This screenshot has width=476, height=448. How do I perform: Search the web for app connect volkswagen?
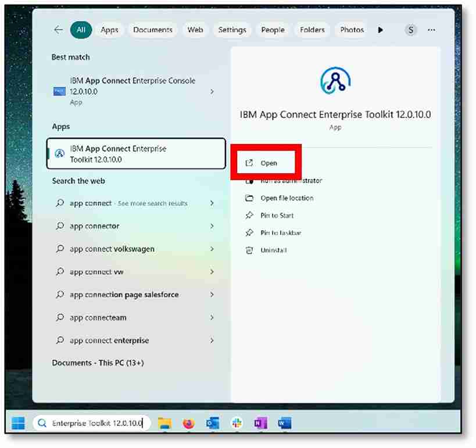click(136, 249)
